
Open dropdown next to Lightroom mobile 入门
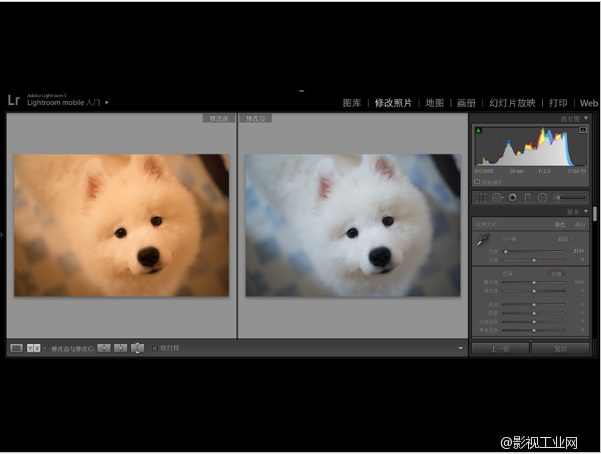point(107,102)
